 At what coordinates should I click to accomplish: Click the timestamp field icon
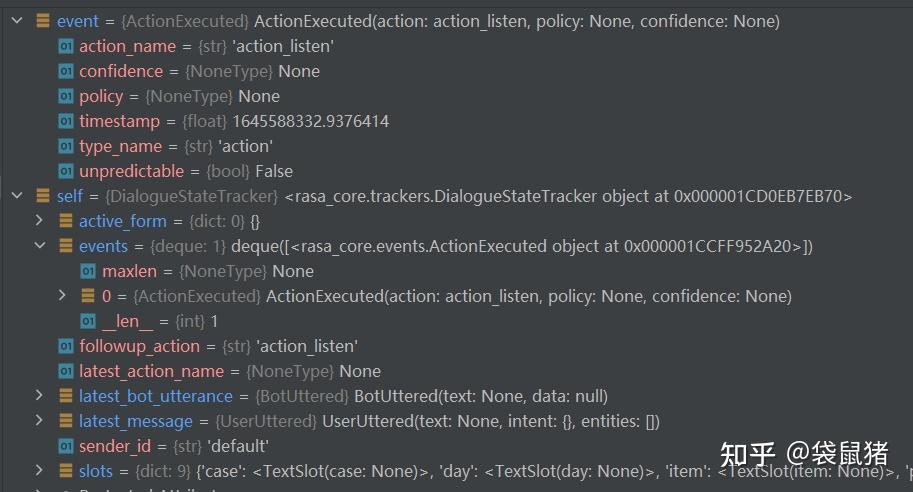point(66,121)
